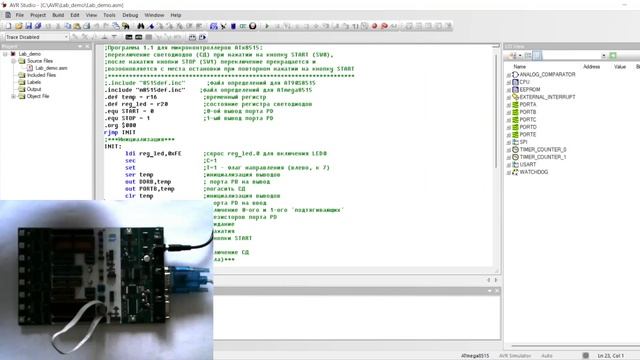Start debugging with the play icon
This screenshot has width=640, height=360.
click(267, 26)
